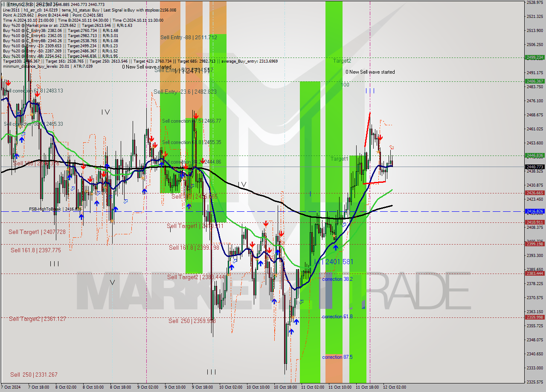This screenshot has height=392, width=546.
Task: Click the '10 Oct 02:00' time label
Action: pos(230,387)
